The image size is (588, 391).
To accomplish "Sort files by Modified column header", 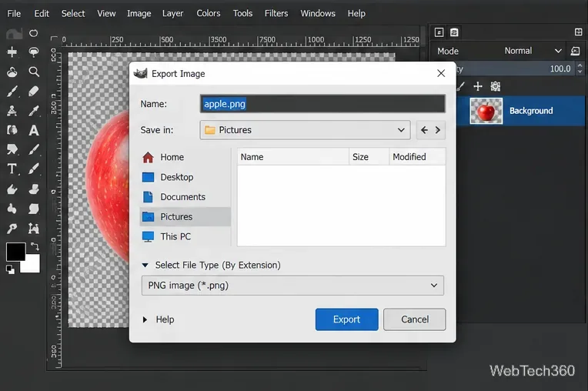I will (417, 157).
